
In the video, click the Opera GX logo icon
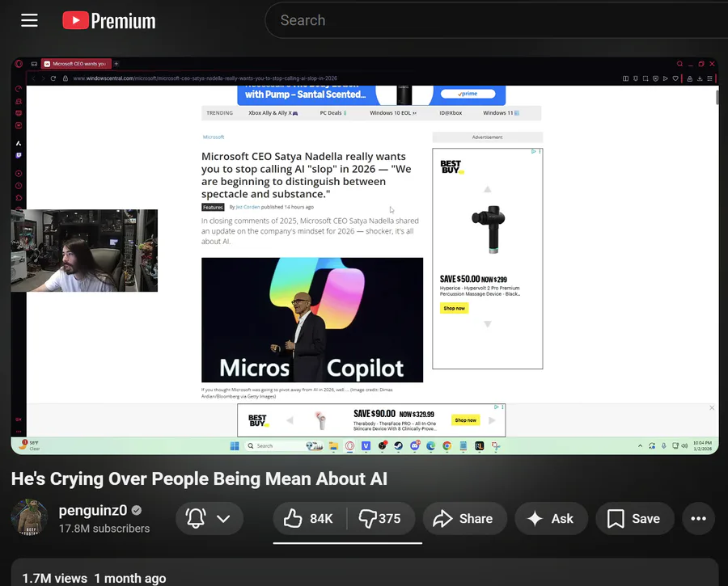(x=19, y=64)
